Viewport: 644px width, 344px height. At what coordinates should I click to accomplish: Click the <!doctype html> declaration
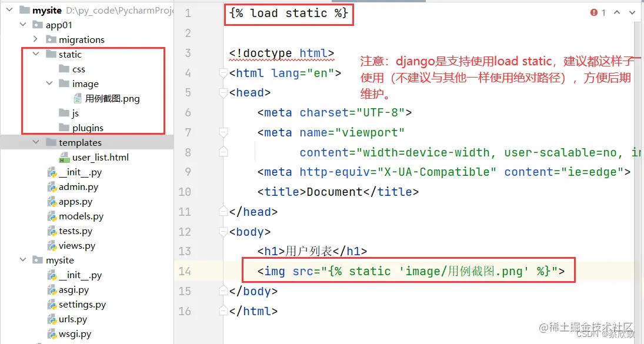pyautogui.click(x=282, y=54)
